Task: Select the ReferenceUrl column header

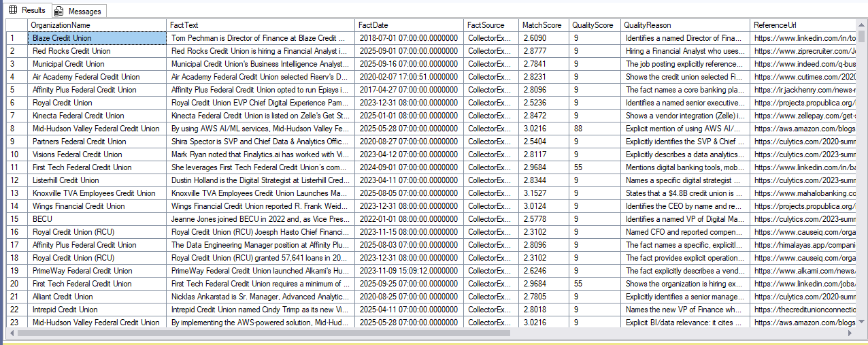Action: pyautogui.click(x=803, y=25)
